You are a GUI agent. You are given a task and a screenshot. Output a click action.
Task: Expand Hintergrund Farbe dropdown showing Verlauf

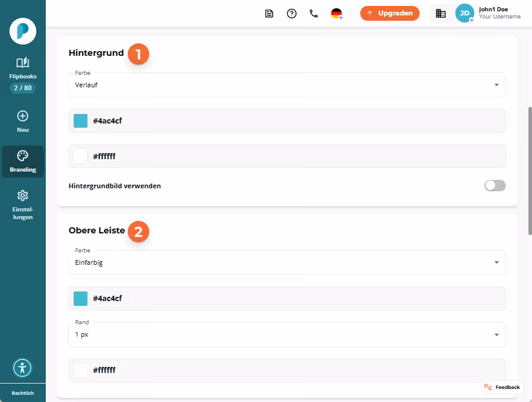[x=287, y=85]
